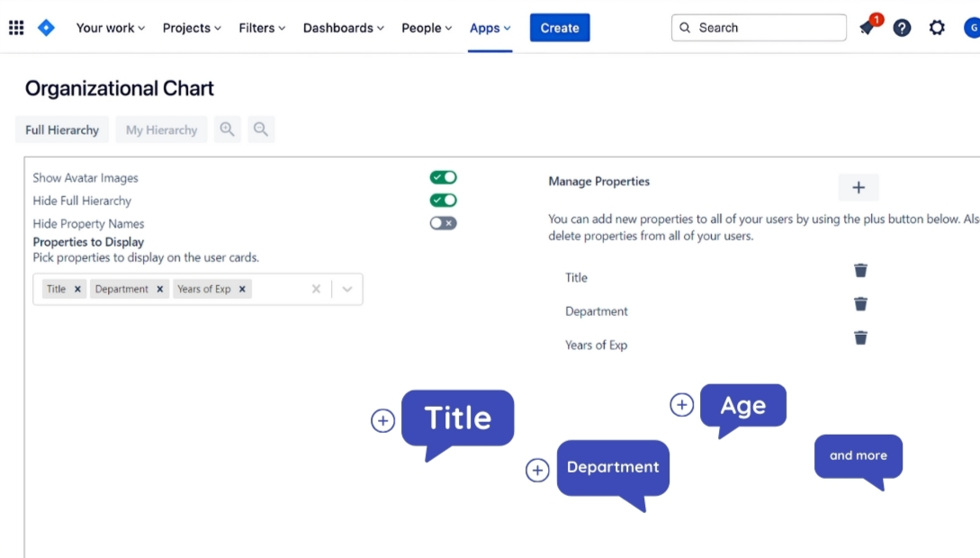Expand the Dashboards navigation dropdown

343,28
